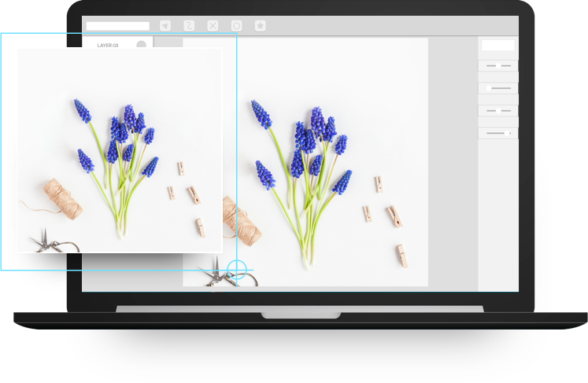Click the topmost slider knob in right panel

[x=498, y=66]
